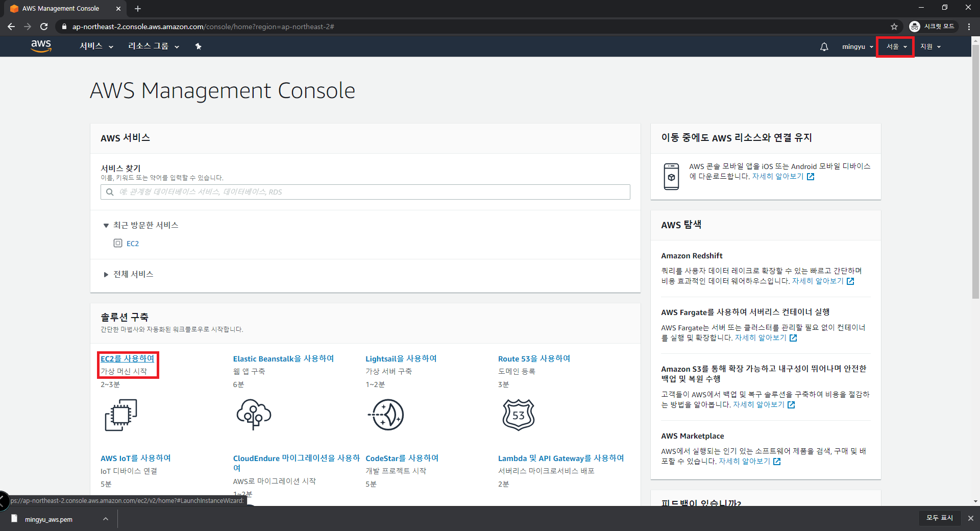This screenshot has width=980, height=531.
Task: Click the browser back arrow
Action: coord(11,27)
